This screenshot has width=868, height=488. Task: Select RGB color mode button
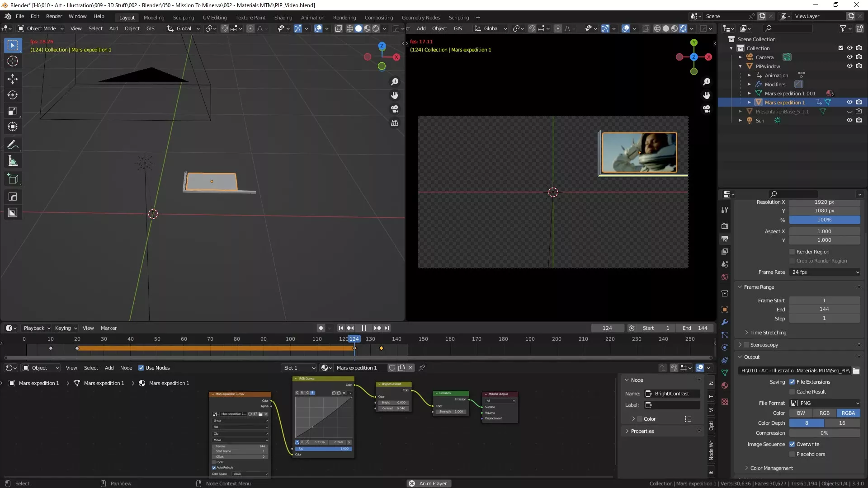click(x=825, y=413)
